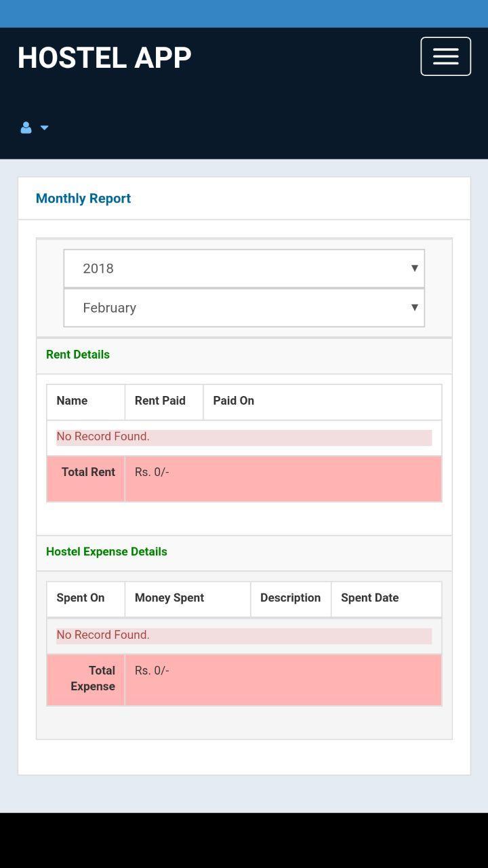Open the 2018 year selector

[244, 269]
